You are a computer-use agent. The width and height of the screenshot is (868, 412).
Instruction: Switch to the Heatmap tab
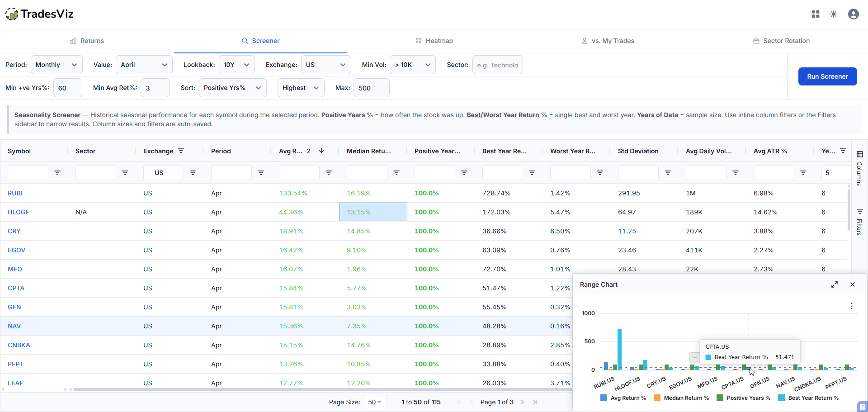coord(434,41)
